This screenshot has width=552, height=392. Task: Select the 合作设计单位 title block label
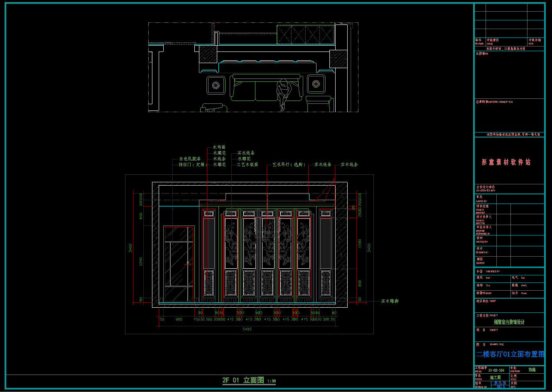pyautogui.click(x=485, y=187)
